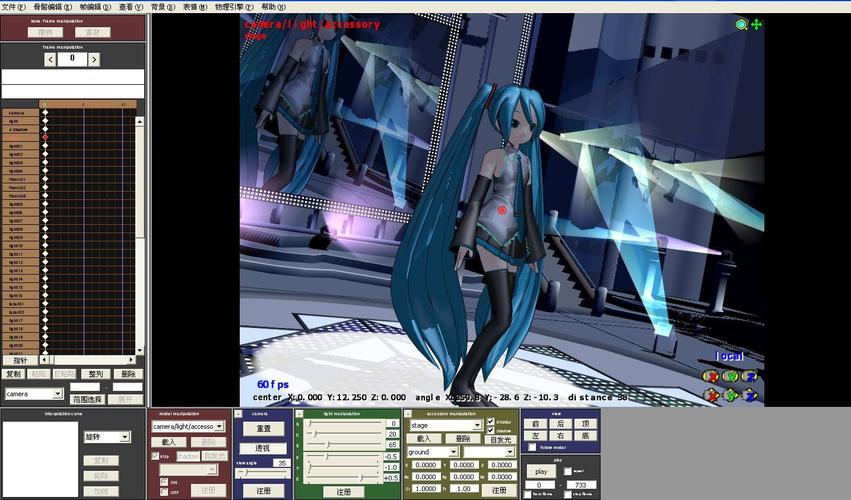Screen dimensions: 851x500
Task: Click the timeline horizontal scrollbar left arrow
Action: tap(45, 359)
